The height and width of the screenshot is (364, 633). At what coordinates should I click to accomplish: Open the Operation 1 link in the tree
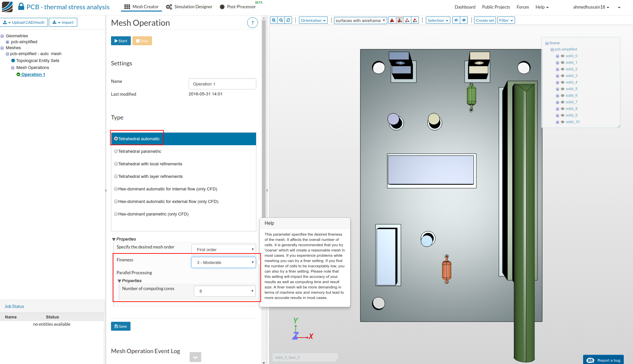(x=33, y=75)
